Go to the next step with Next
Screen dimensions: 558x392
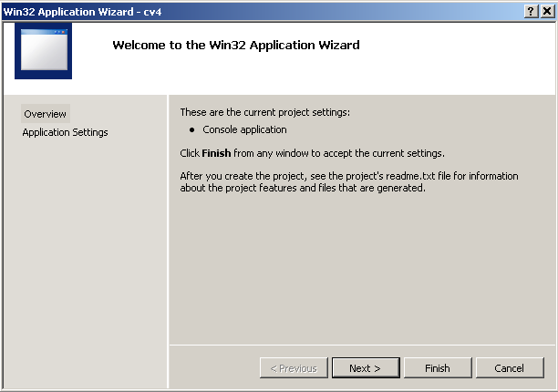tap(366, 368)
